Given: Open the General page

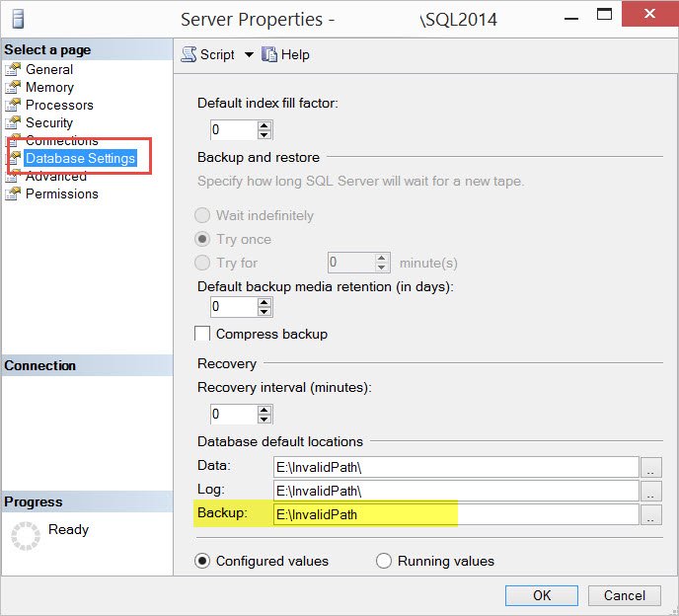Looking at the screenshot, I should click(x=49, y=69).
